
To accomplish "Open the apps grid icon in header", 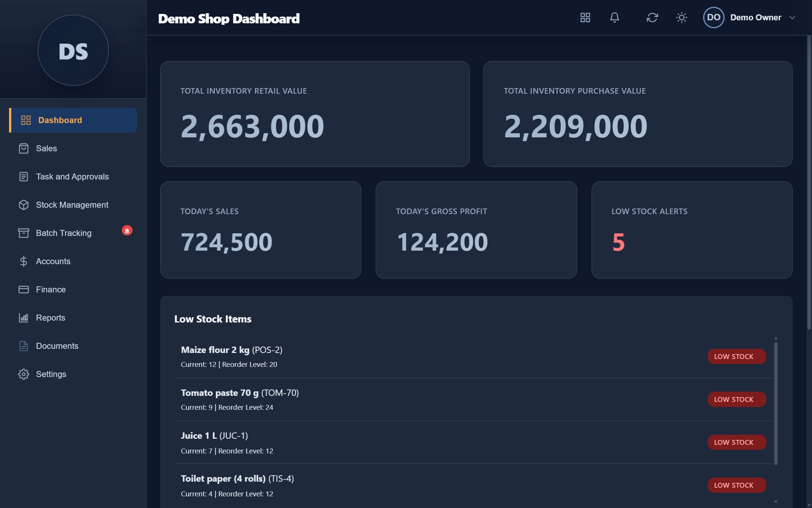I will [585, 18].
